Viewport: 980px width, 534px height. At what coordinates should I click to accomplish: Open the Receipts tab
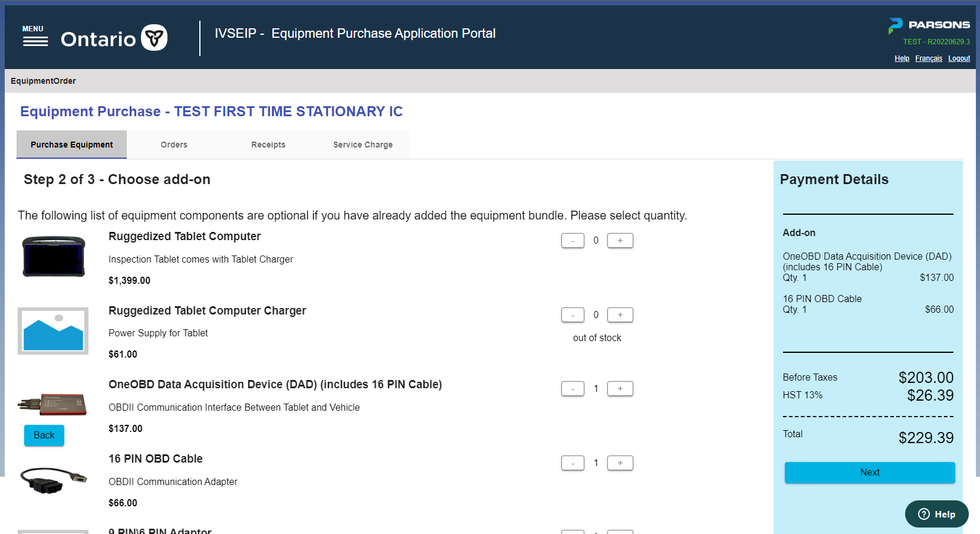tap(268, 145)
